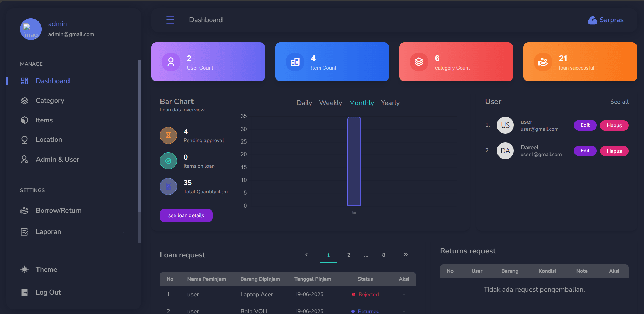Click the Location pin icon in sidebar
644x314 pixels.
25,140
